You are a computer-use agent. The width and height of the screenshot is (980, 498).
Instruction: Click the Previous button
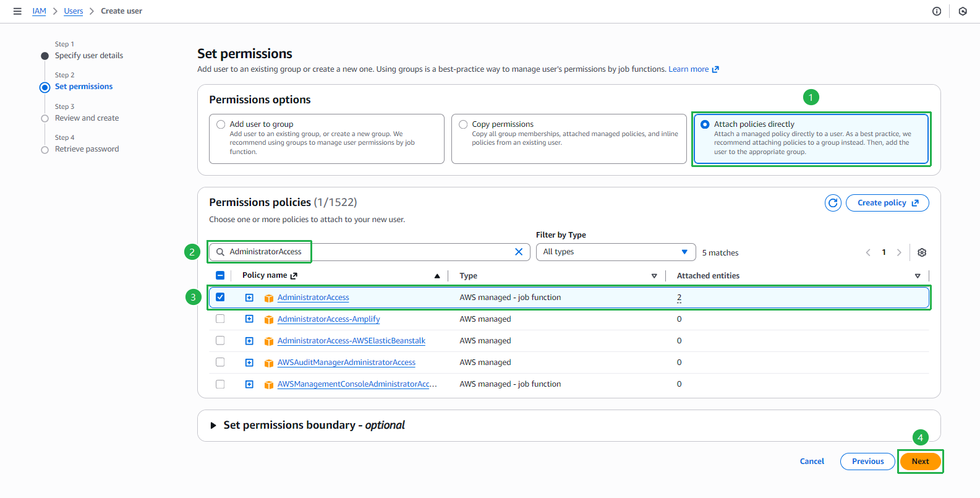[x=867, y=462]
